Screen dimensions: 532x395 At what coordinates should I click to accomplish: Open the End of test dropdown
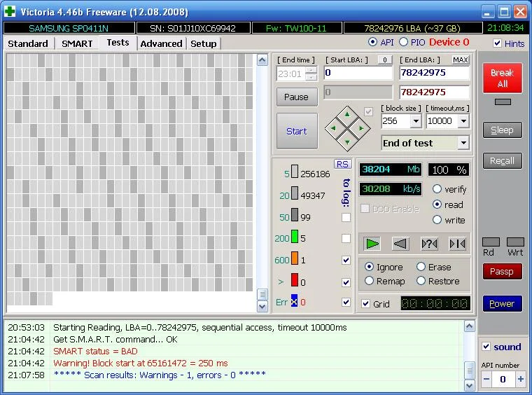tap(463, 143)
